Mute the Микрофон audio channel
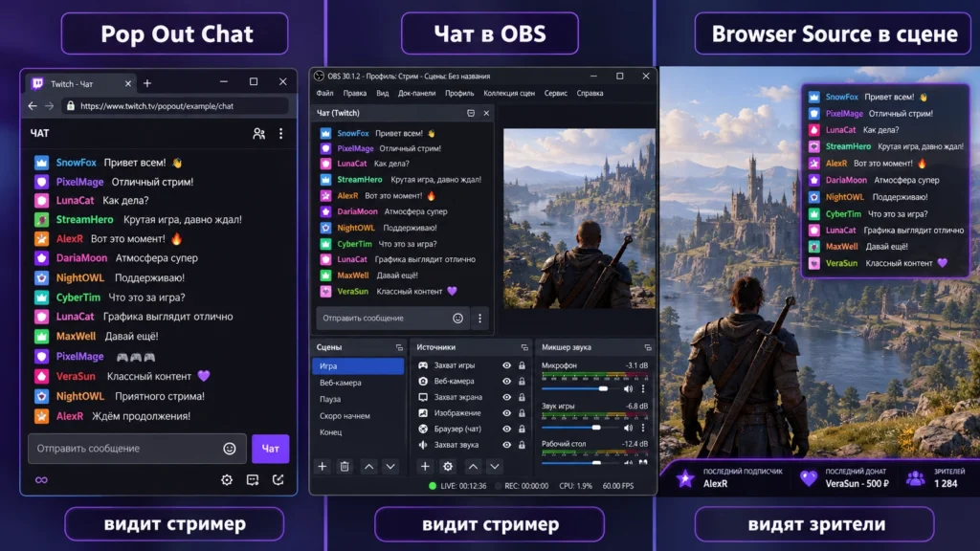 [628, 388]
